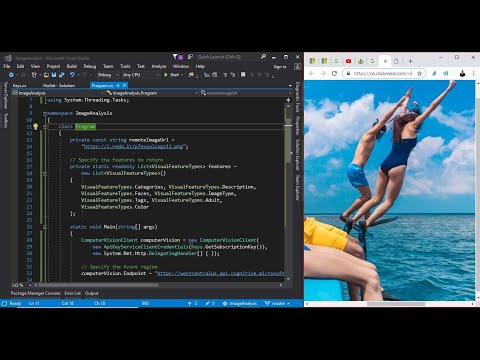Open the Package Manager Console tab
The width and height of the screenshot is (480, 360).
pos(35,293)
